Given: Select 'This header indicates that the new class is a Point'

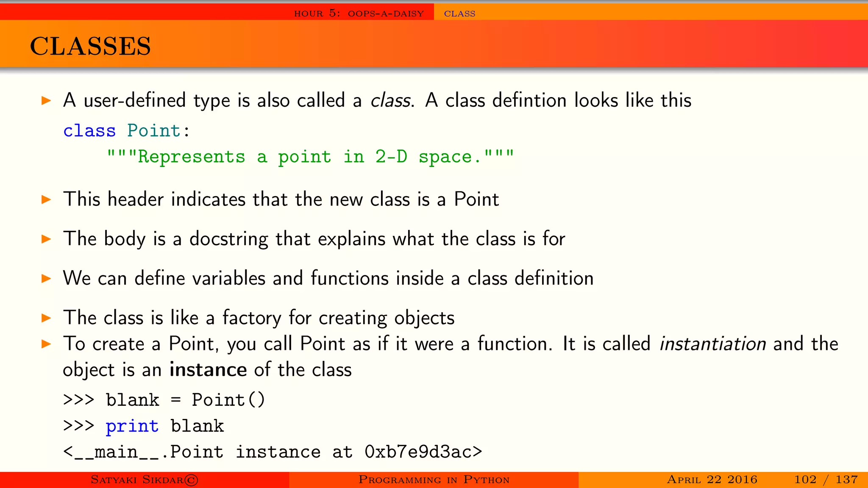Looking at the screenshot, I should click(281, 199).
